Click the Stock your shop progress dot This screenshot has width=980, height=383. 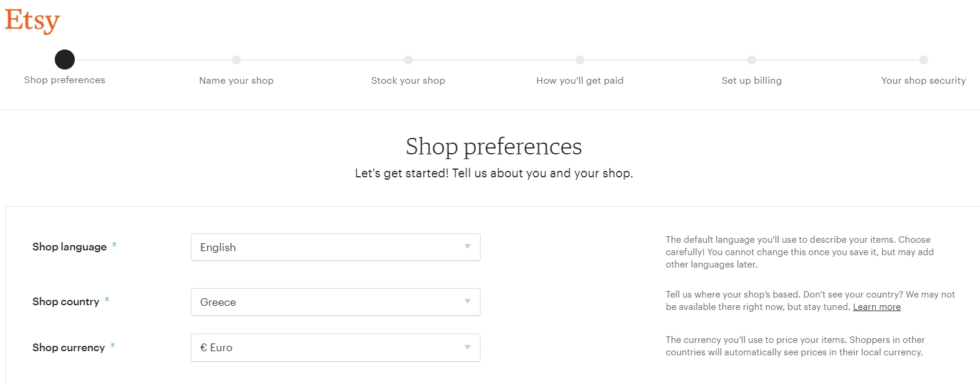409,60
